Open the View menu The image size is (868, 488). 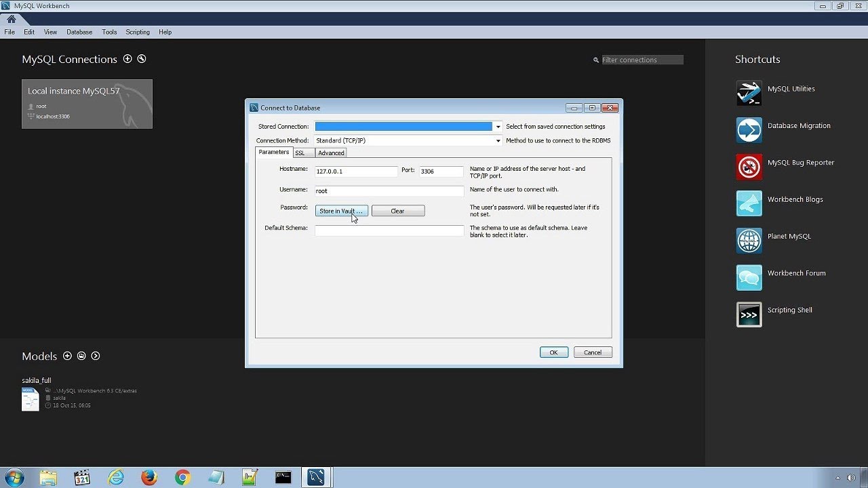[x=50, y=32]
